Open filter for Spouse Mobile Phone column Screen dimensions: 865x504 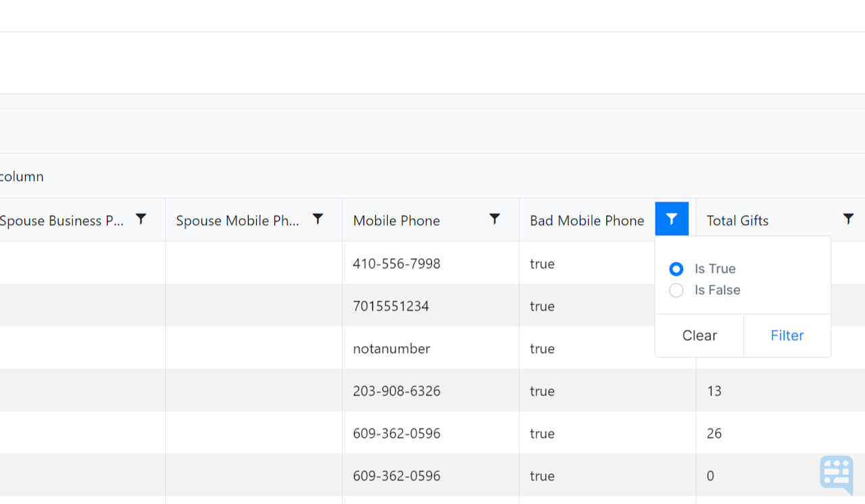click(318, 219)
